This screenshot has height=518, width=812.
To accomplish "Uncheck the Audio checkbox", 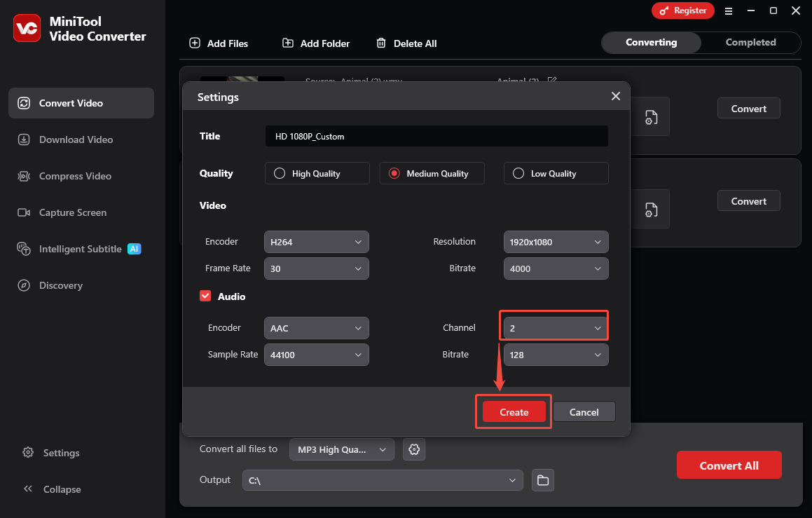I will [x=205, y=296].
